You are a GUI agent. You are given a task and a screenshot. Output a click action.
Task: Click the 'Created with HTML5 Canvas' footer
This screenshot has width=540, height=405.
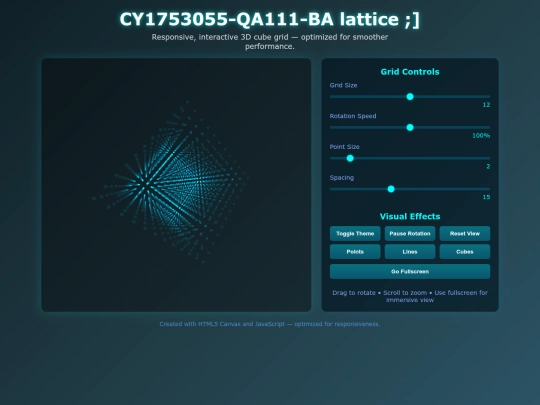coord(270,324)
